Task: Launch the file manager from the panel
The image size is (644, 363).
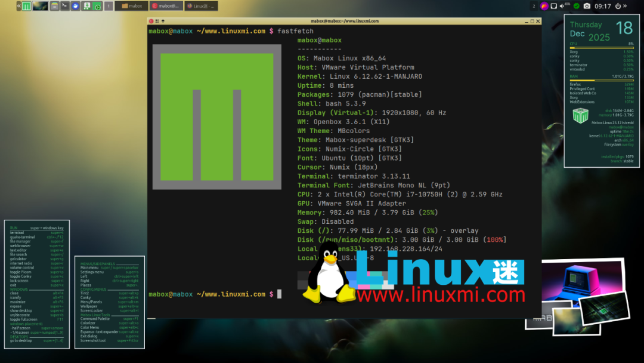Action: tap(54, 6)
